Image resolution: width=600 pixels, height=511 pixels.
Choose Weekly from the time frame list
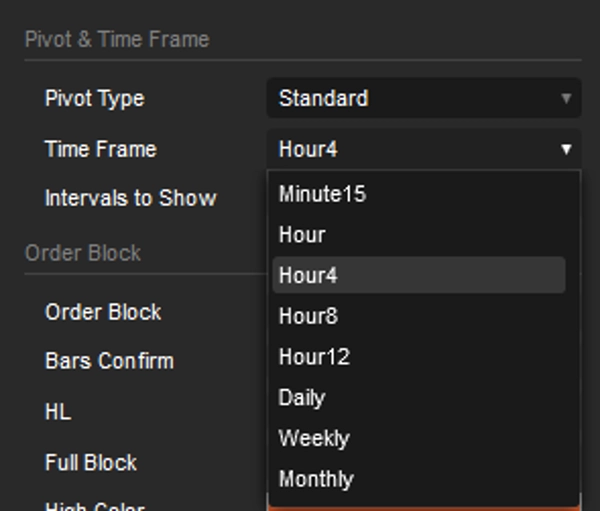tap(314, 438)
